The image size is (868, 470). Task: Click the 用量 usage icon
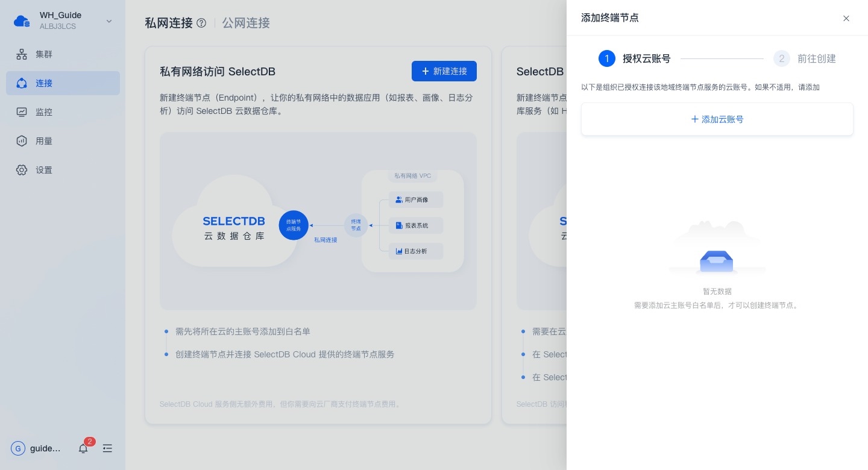(x=22, y=141)
